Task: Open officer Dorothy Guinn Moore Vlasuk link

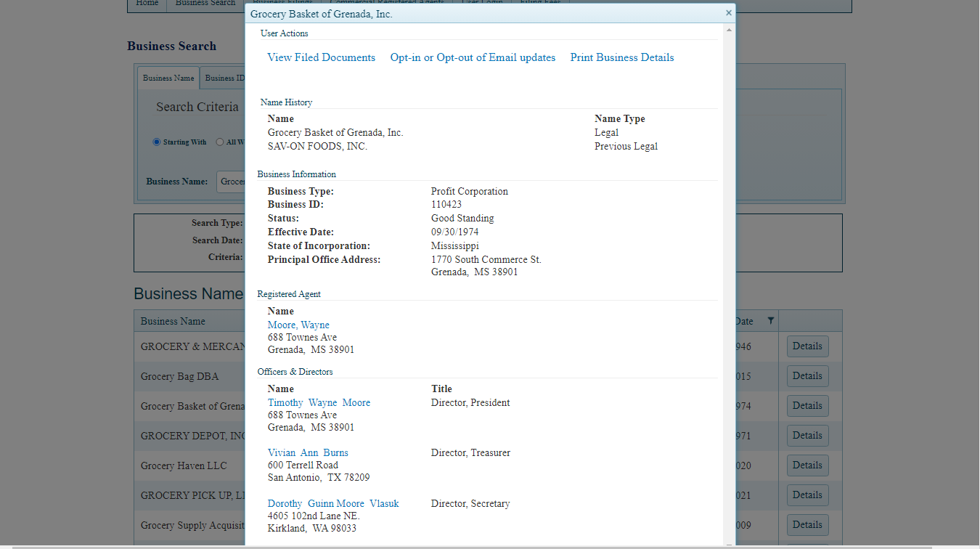Action: tap(333, 503)
